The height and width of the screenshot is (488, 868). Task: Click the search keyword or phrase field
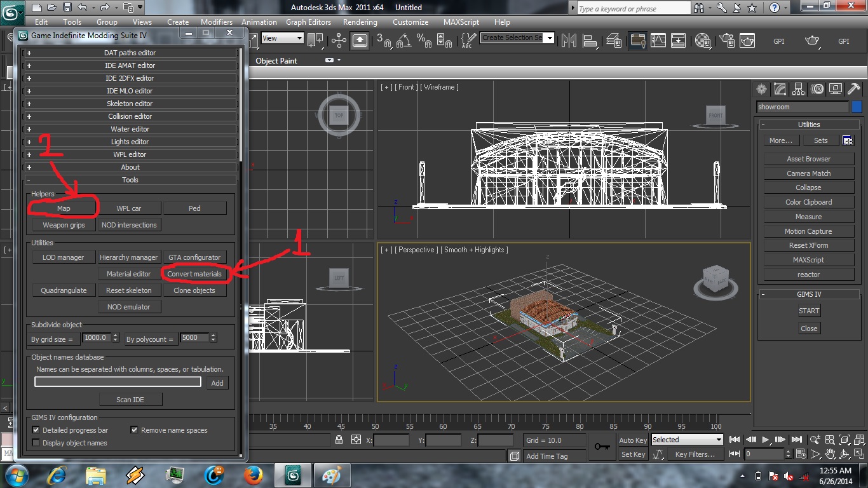click(x=633, y=8)
